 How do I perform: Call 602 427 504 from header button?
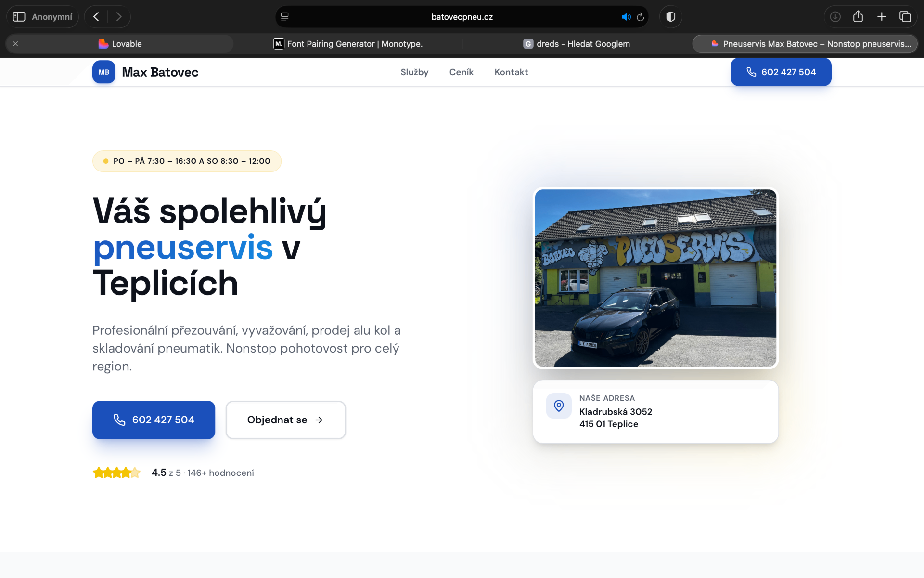[781, 72]
